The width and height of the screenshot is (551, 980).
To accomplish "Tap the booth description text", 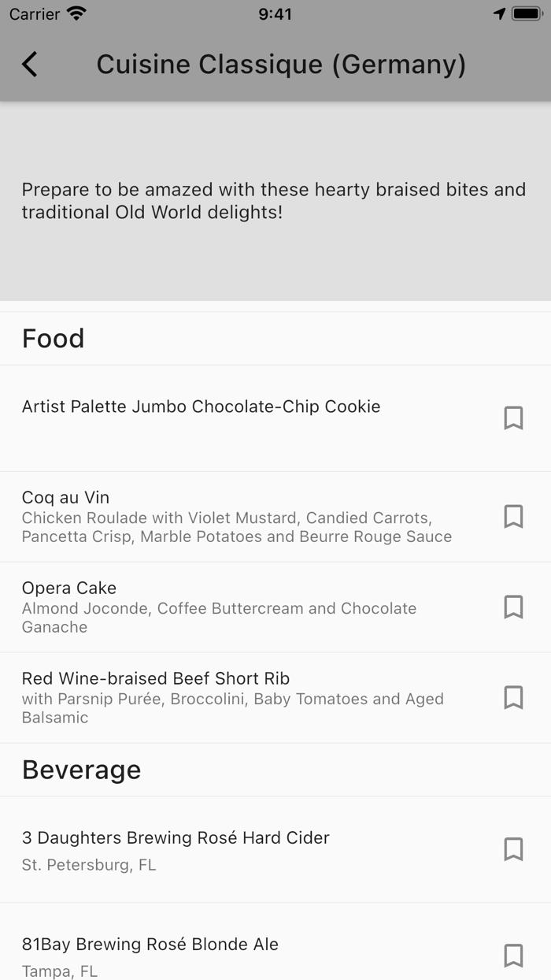I will (273, 201).
